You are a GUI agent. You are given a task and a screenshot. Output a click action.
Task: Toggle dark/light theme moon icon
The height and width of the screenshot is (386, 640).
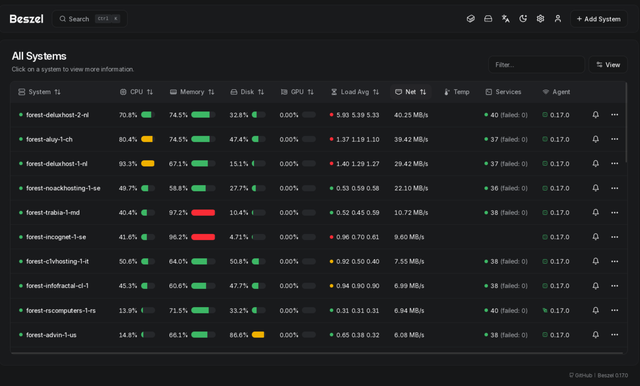523,19
